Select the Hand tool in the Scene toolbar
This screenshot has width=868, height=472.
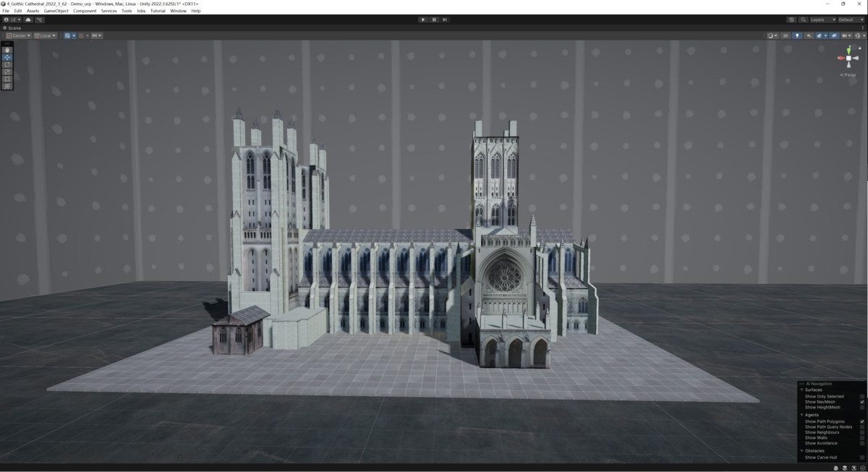[8, 49]
